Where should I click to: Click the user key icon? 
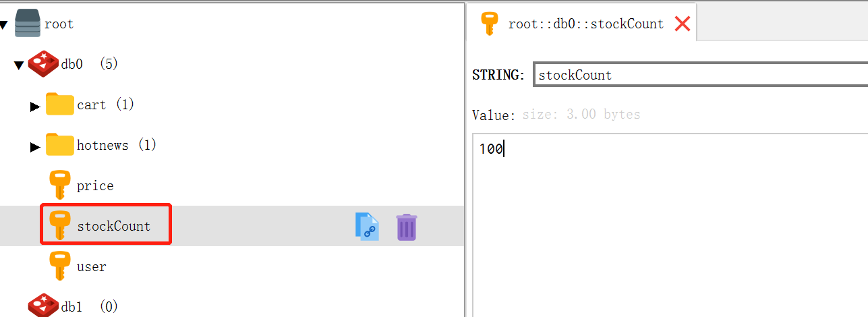click(x=60, y=266)
